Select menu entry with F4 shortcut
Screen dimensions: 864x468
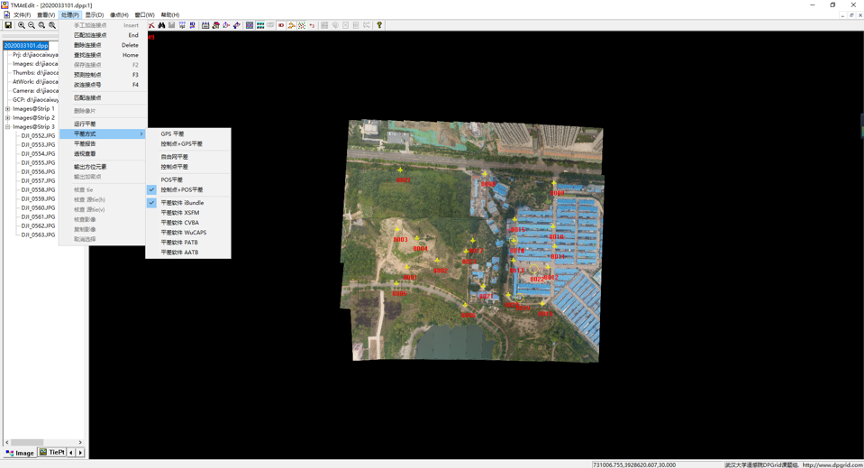(x=103, y=85)
